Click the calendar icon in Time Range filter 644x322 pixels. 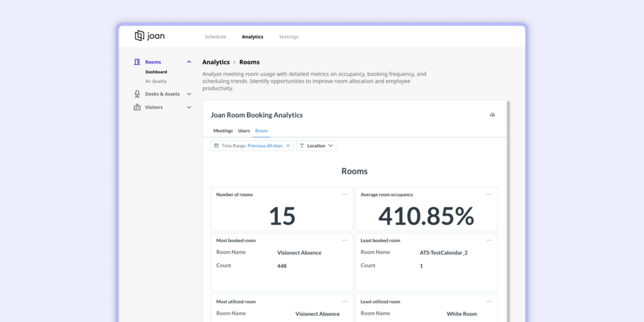[216, 145]
